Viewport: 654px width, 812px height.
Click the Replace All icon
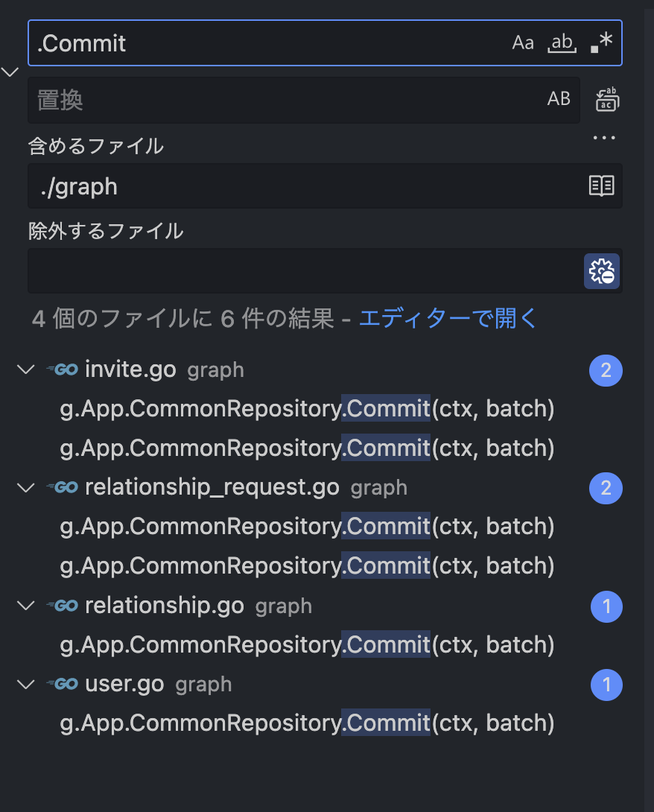point(607,99)
